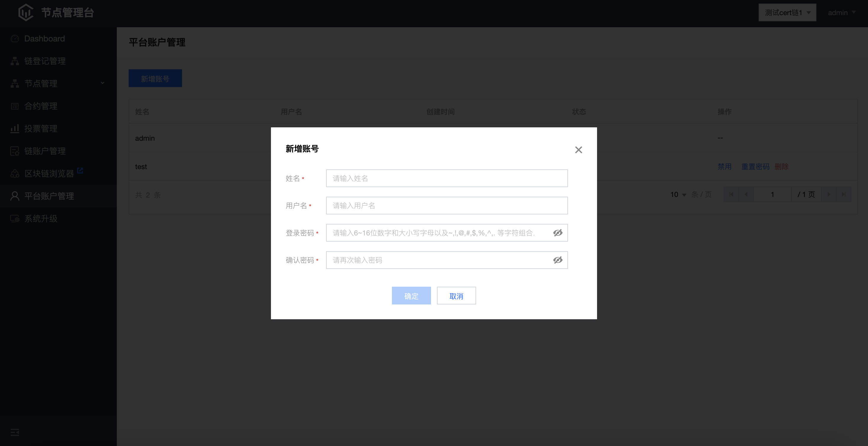Viewport: 868px width, 446px height.
Task: Open 链登记管理 menu item
Action: coord(58,61)
